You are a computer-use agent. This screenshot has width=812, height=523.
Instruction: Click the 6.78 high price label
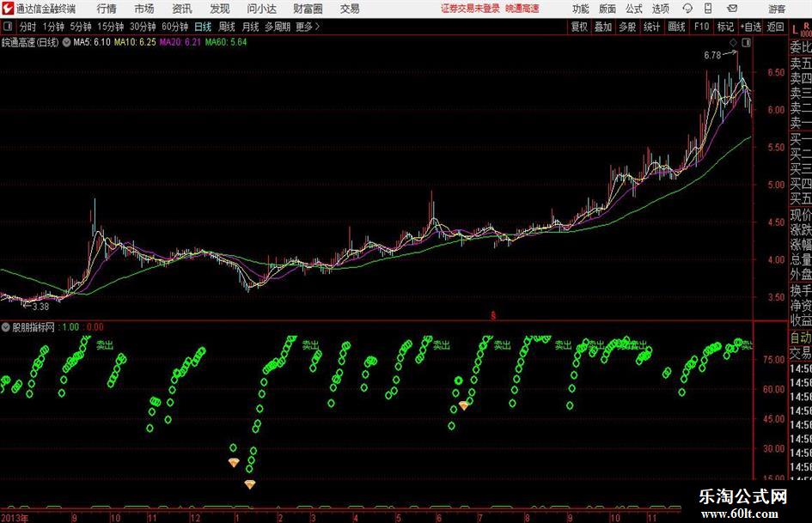pos(712,56)
